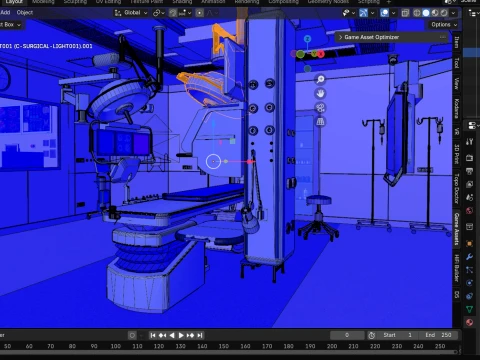Screen dimensions: 480x360
Task: Play the animation in reverse
Action: click(x=172, y=335)
